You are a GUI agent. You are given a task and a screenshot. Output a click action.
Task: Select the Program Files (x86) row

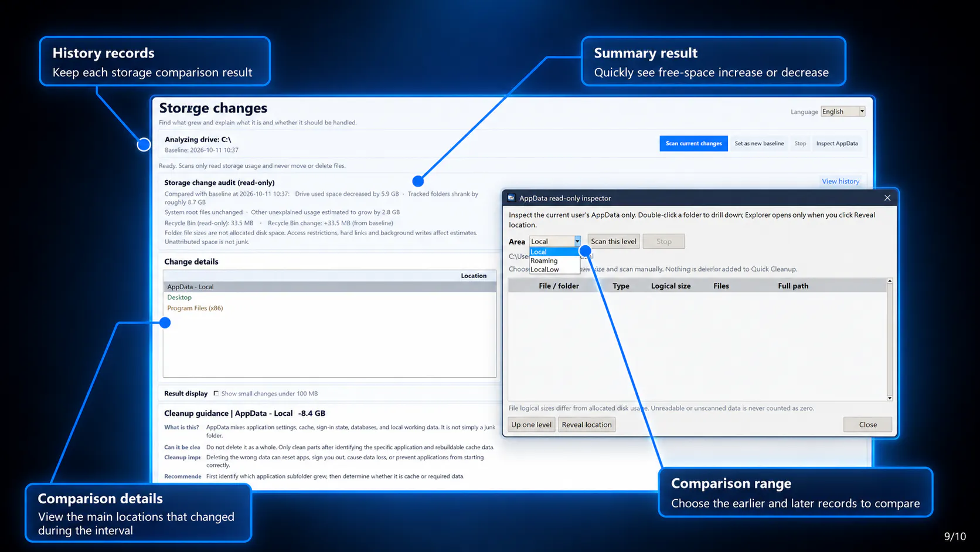(329, 308)
